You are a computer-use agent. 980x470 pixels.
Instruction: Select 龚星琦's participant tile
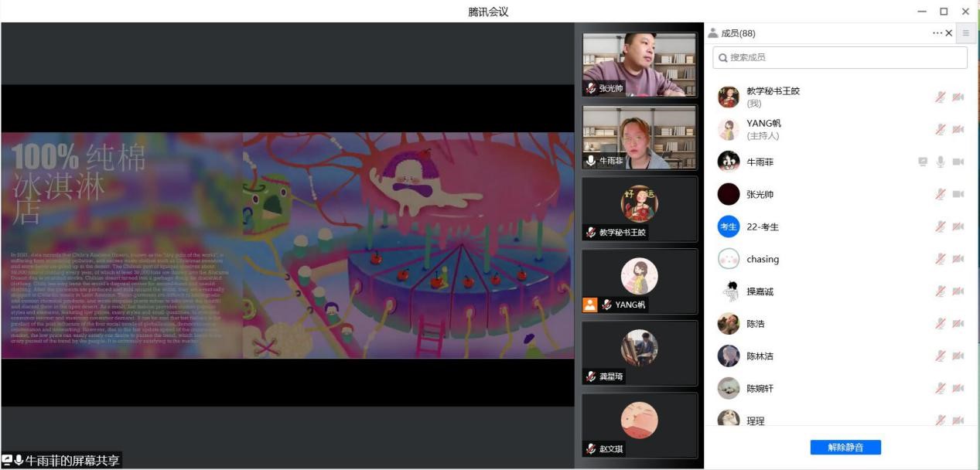pyautogui.click(x=639, y=352)
